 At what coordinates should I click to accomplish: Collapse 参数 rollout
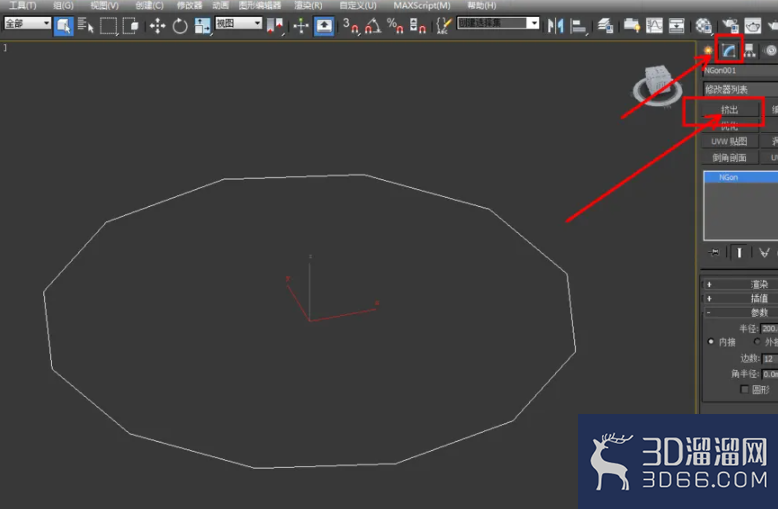coord(740,312)
